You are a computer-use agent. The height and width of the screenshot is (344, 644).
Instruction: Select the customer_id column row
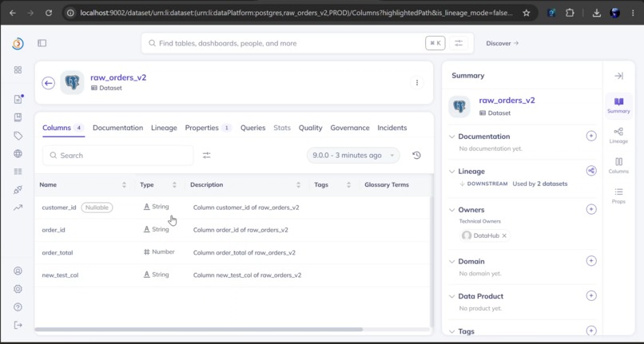[233, 208]
